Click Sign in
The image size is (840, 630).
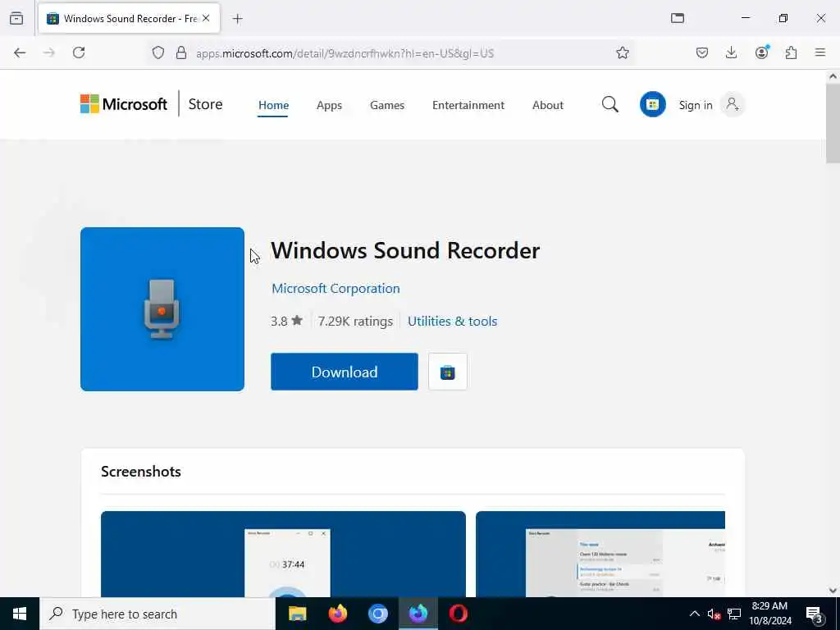(696, 105)
